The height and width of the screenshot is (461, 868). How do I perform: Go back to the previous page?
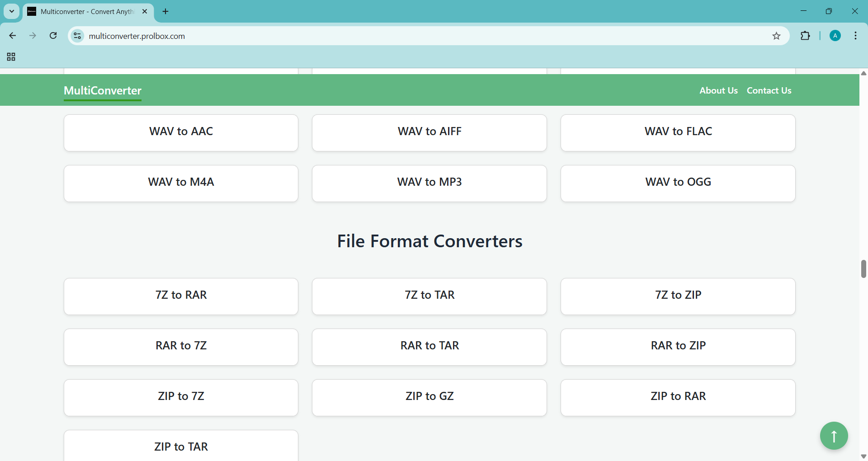(x=13, y=36)
